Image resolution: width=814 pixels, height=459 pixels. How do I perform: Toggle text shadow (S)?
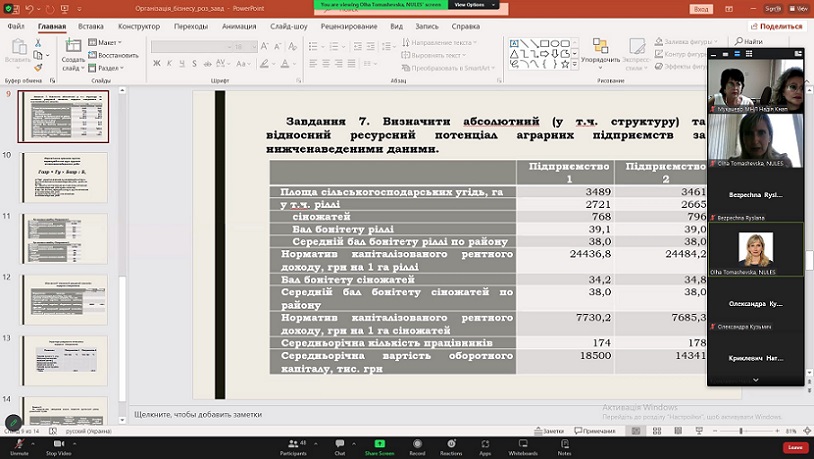[194, 63]
